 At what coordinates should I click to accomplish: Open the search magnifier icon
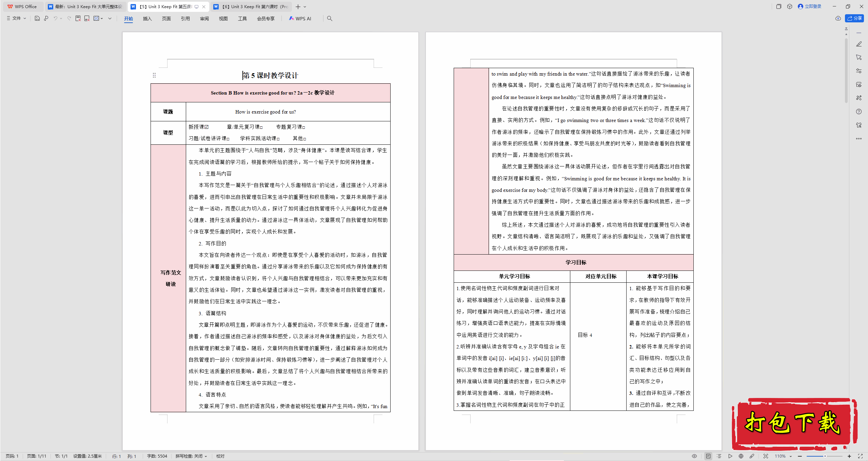pos(330,18)
